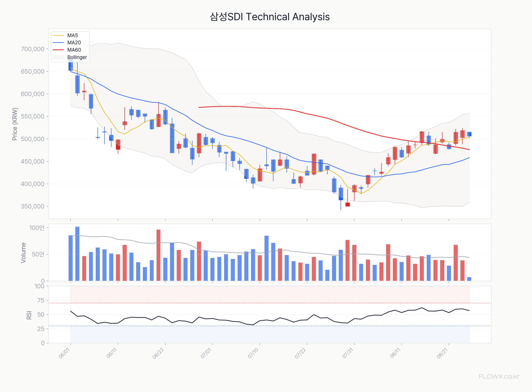Click the 08/11 date label
The height and width of the screenshot is (392, 532).
tap(395, 353)
